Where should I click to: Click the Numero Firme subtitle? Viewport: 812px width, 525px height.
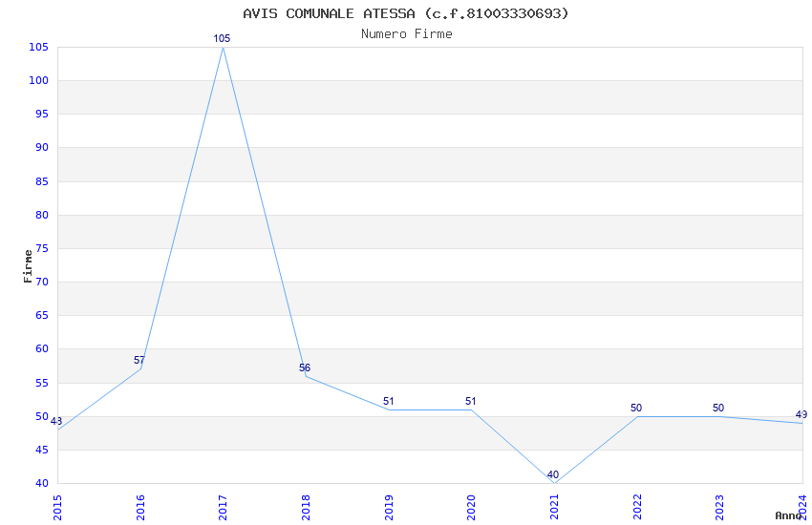click(x=407, y=33)
